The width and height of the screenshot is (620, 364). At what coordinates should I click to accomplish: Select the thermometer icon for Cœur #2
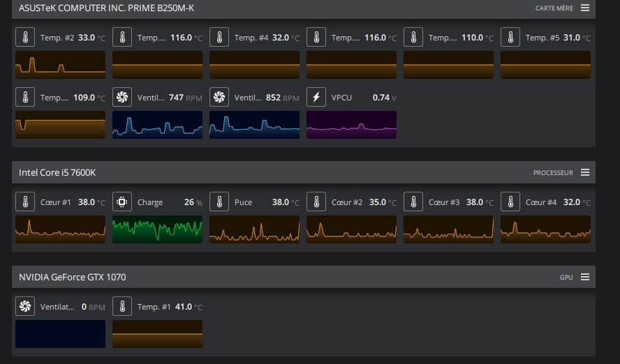(x=316, y=202)
